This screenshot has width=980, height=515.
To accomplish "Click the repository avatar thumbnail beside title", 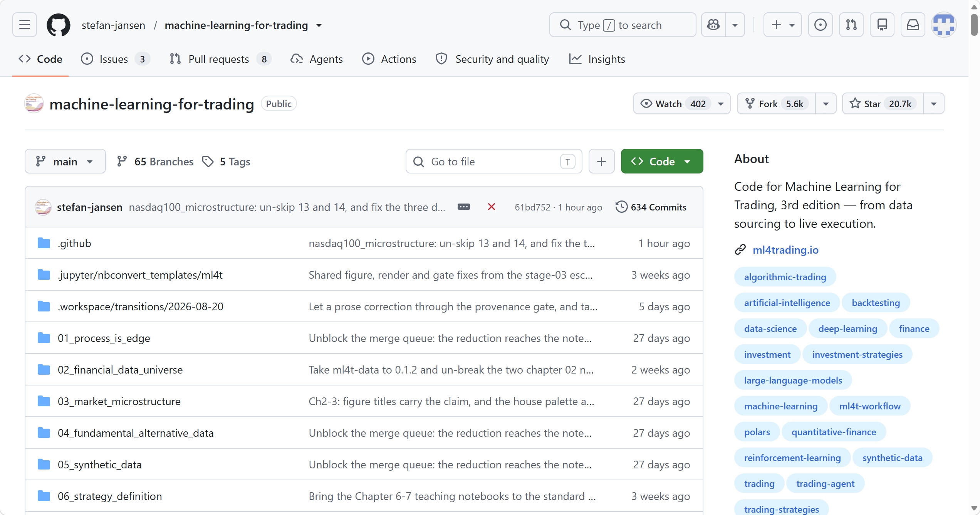I will click(34, 104).
